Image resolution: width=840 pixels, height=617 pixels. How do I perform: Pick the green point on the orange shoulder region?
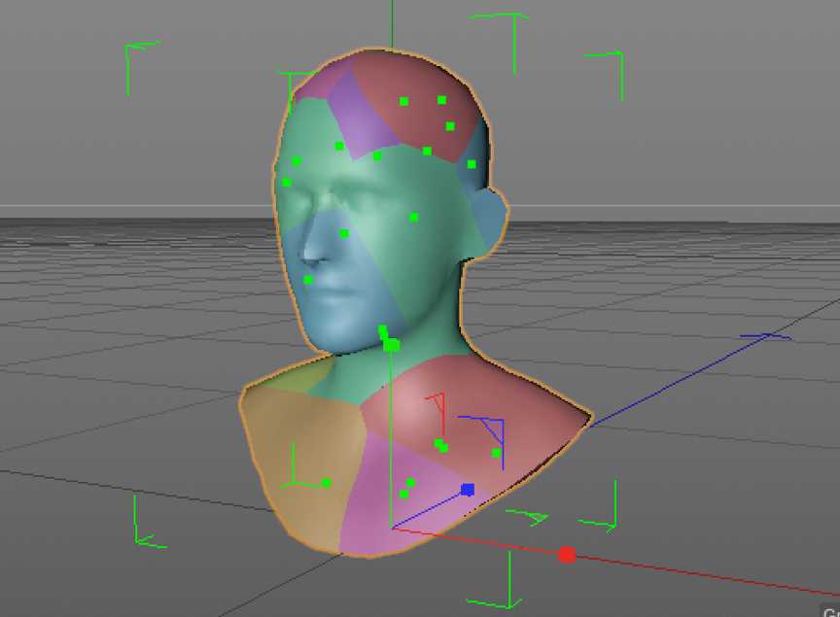pyautogui.click(x=327, y=483)
